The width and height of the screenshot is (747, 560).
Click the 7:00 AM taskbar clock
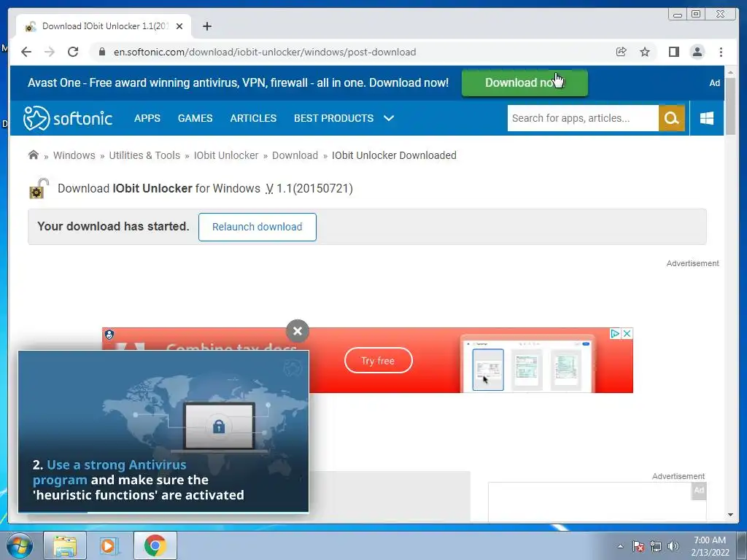[710, 540]
